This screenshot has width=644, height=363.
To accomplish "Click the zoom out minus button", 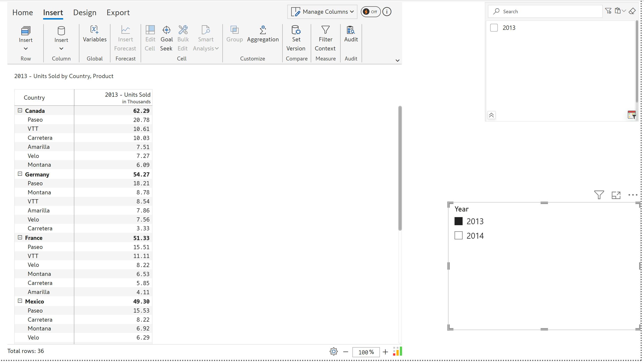I will tap(345, 352).
